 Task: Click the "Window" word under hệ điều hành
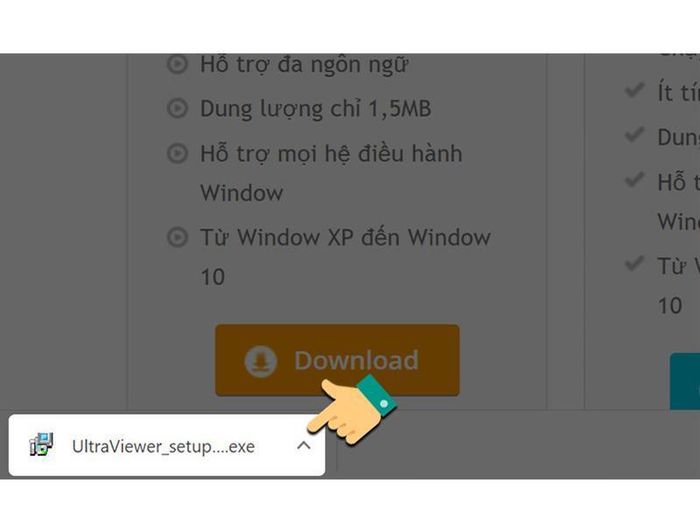[x=242, y=193]
